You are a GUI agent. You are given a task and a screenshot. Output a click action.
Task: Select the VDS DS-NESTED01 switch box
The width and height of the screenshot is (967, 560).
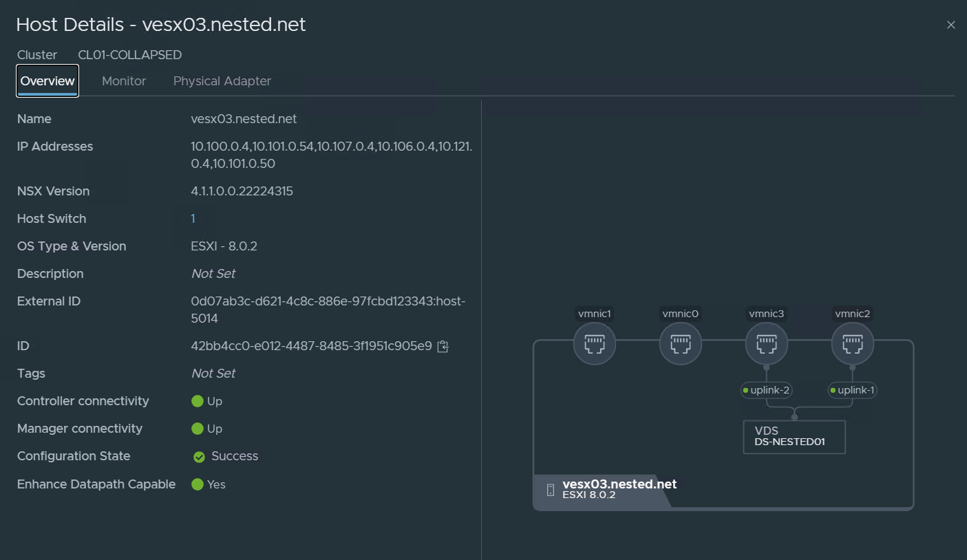(x=794, y=437)
